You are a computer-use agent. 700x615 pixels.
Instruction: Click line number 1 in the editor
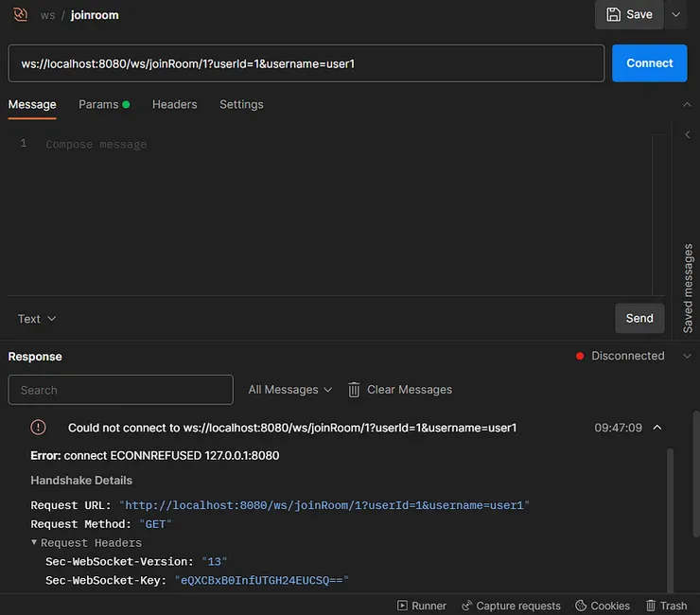(24, 143)
